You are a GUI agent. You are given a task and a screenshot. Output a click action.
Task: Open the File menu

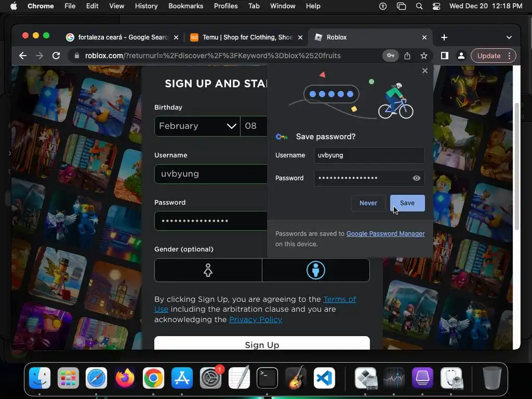click(70, 6)
